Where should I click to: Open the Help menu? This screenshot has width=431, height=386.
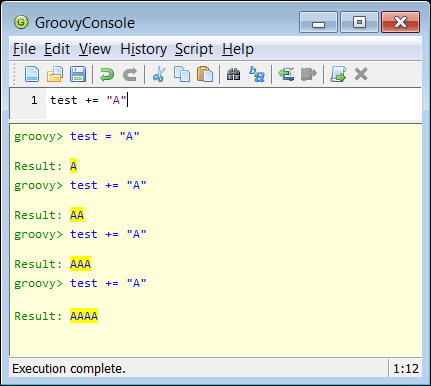(x=238, y=49)
